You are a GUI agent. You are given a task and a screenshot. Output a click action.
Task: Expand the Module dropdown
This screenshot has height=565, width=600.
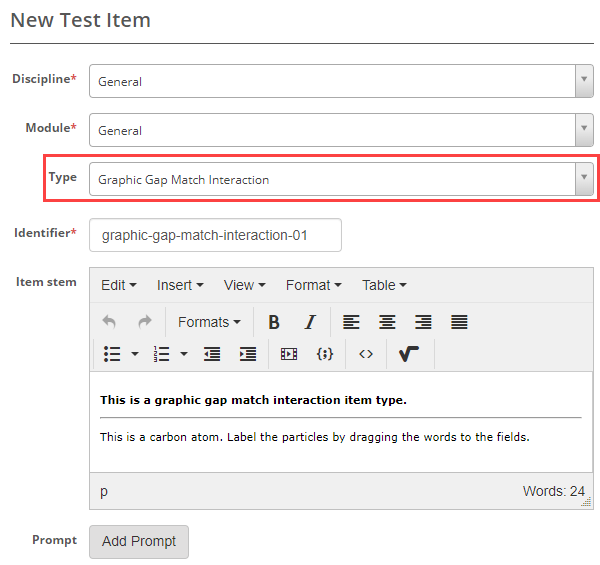coord(341,130)
